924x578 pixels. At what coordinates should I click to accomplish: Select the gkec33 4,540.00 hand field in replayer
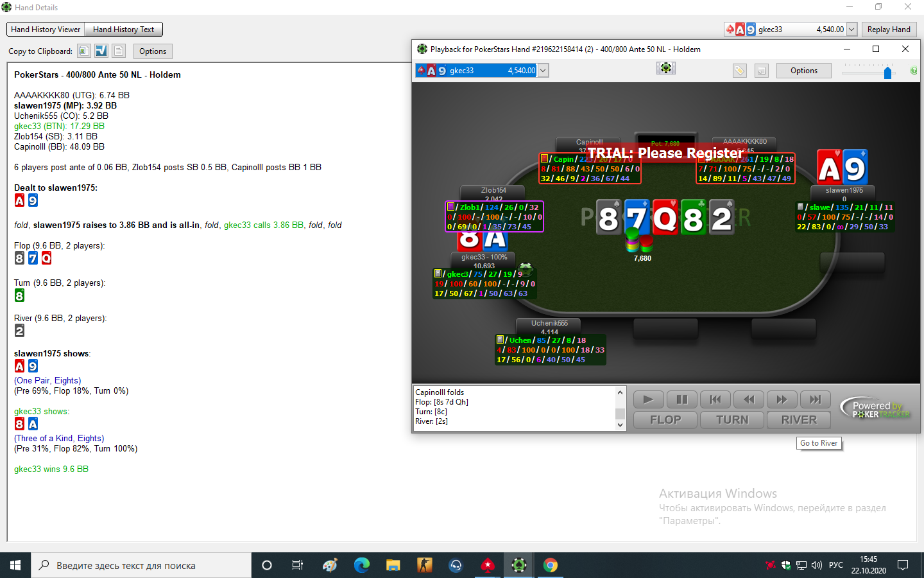pyautogui.click(x=476, y=71)
